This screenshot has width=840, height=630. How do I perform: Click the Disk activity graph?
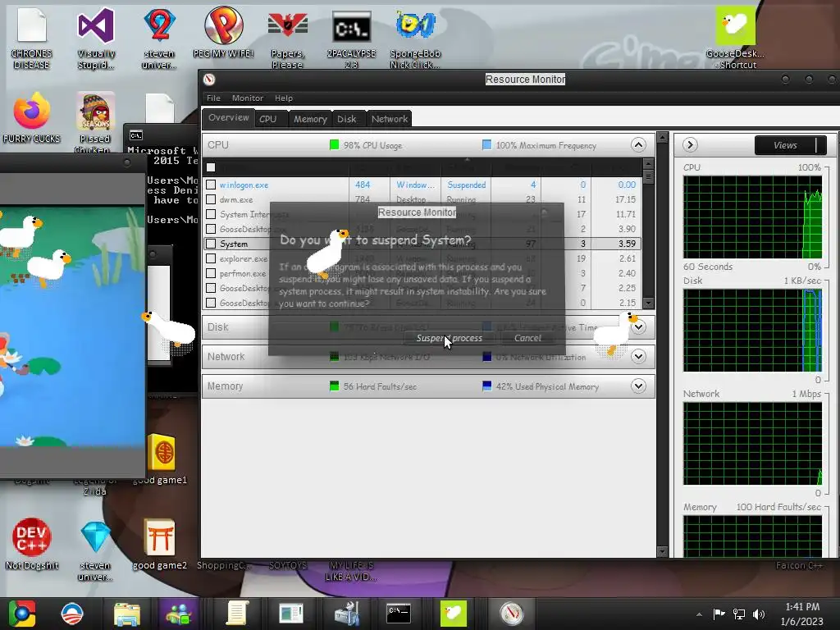[x=752, y=330]
